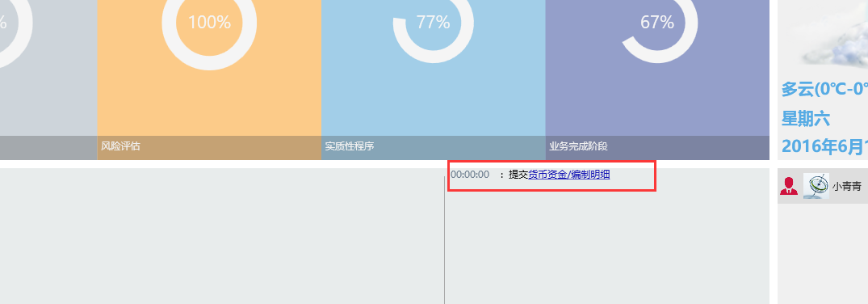Open the 货币资金/编制明细 link
The height and width of the screenshot is (304, 868).
(x=569, y=175)
